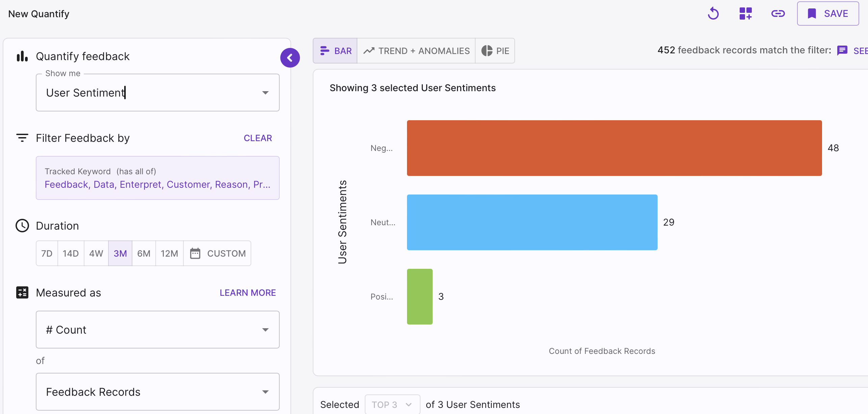The width and height of the screenshot is (868, 414).
Task: Switch duration to 6M
Action: 144,253
